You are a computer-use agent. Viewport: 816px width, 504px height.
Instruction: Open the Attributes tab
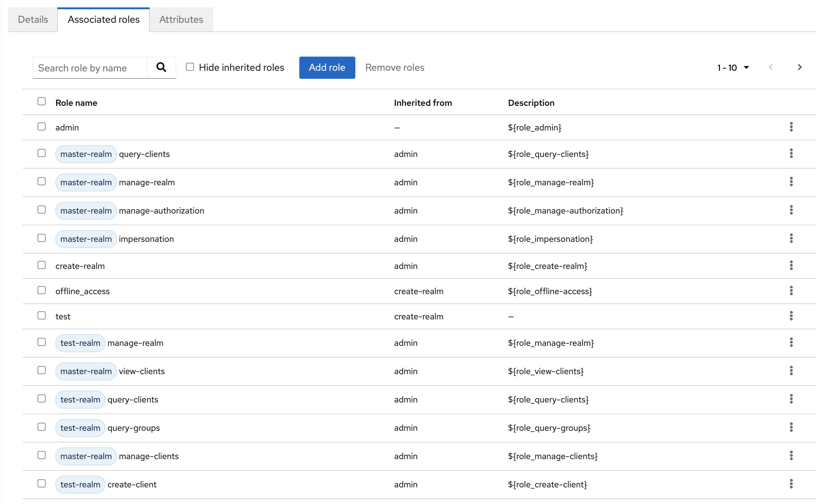tap(181, 20)
